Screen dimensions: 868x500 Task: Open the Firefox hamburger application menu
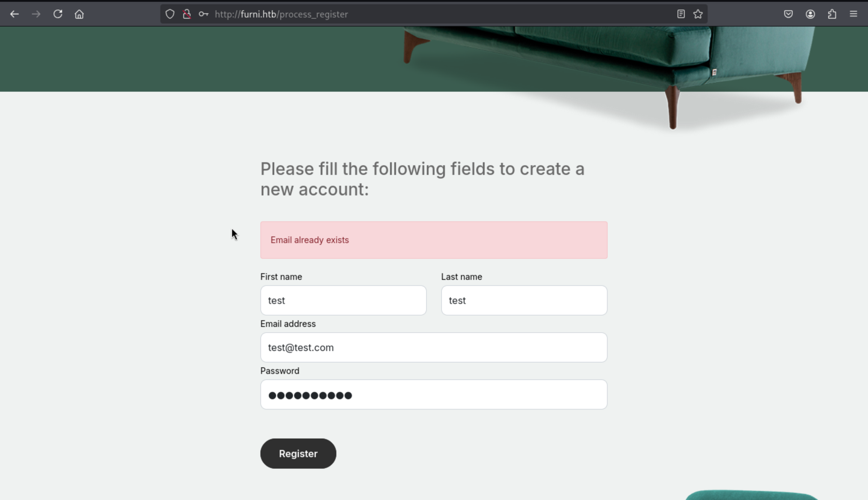(854, 14)
